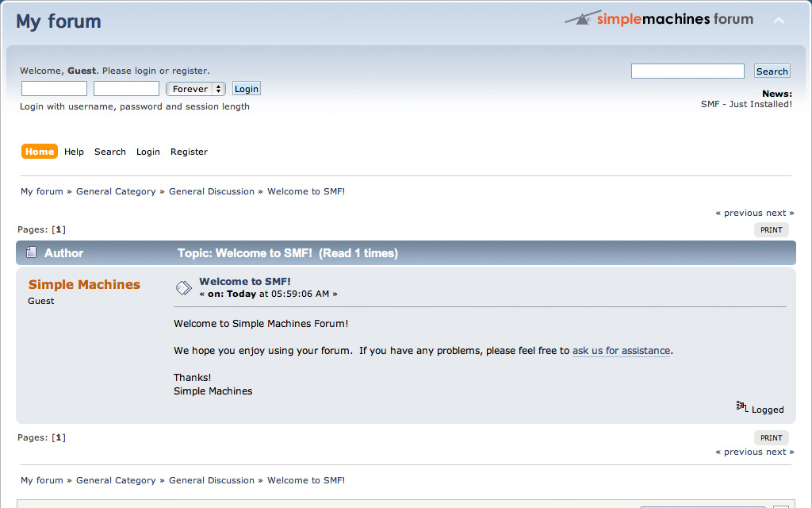Click the IP logged icon in post
The height and width of the screenshot is (508, 812).
coord(741,406)
